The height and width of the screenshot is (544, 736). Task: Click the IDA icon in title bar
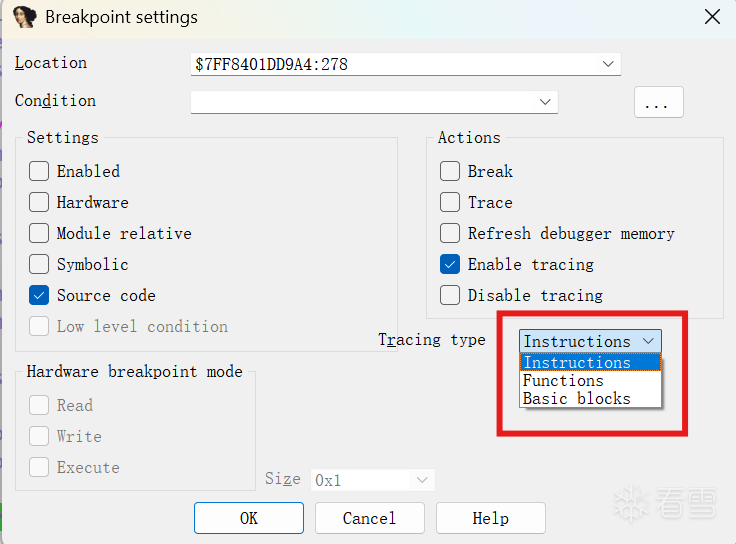pyautogui.click(x=24, y=17)
